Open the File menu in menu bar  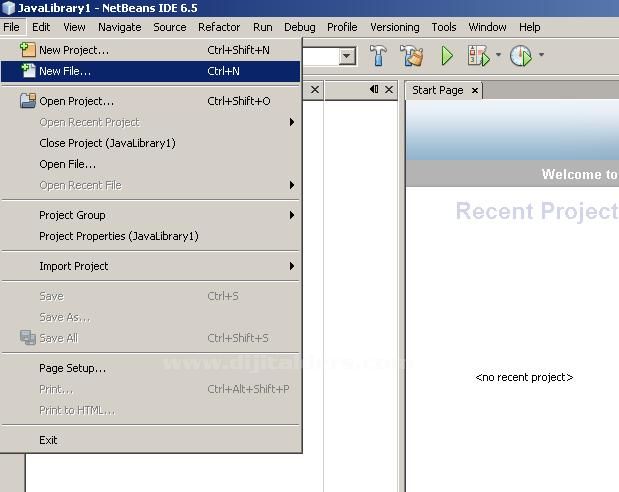[x=11, y=27]
